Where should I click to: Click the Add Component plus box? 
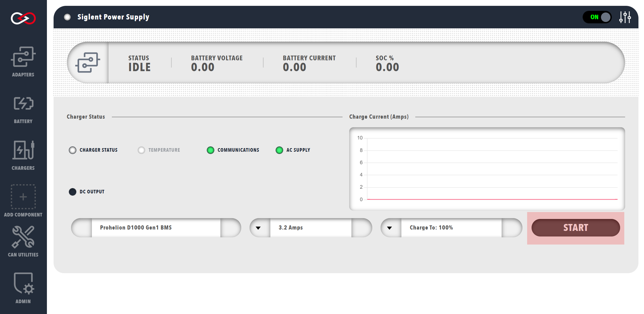[x=23, y=197]
